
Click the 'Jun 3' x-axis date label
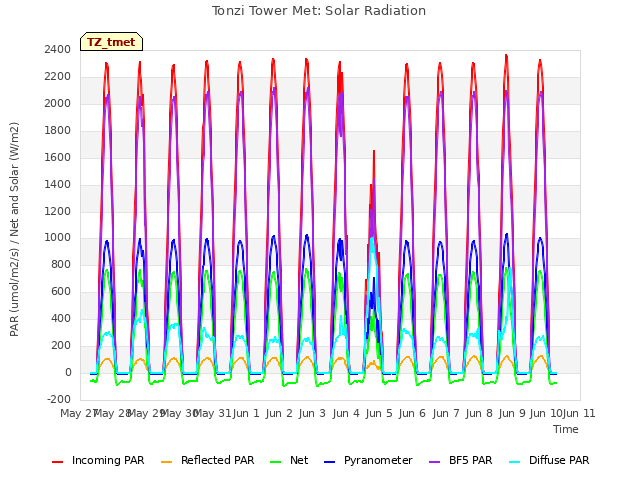tap(312, 413)
